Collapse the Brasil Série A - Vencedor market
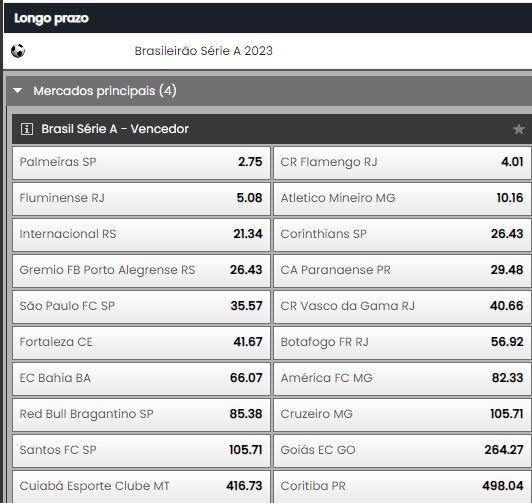Screen dimensions: 532x503 [115, 129]
